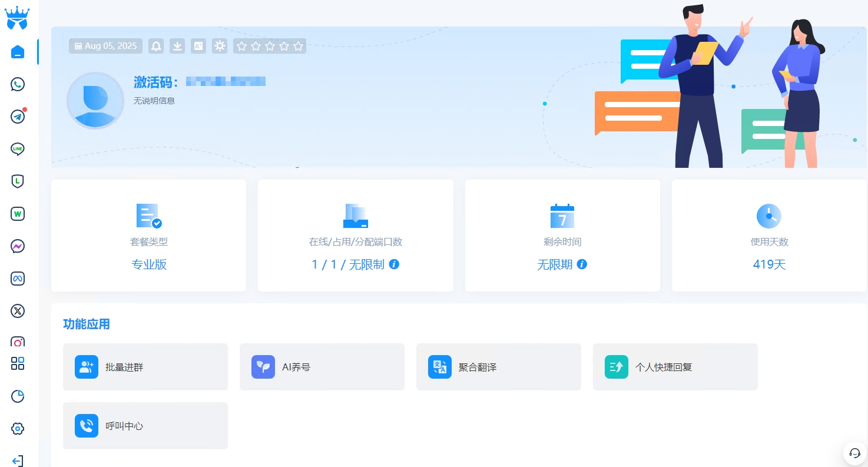
Task: Click the X (Twitter) sidebar icon
Action: tap(18, 311)
